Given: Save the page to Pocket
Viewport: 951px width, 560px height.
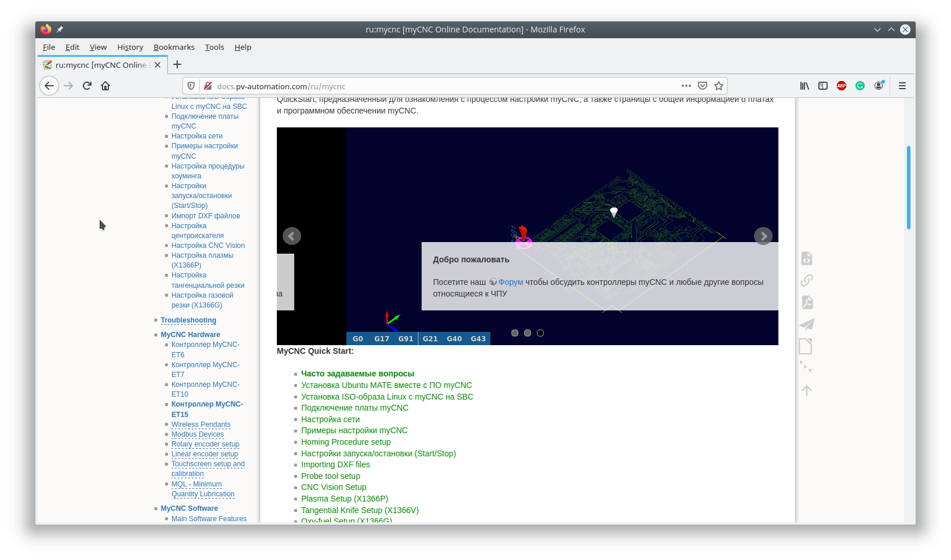Looking at the screenshot, I should (703, 86).
